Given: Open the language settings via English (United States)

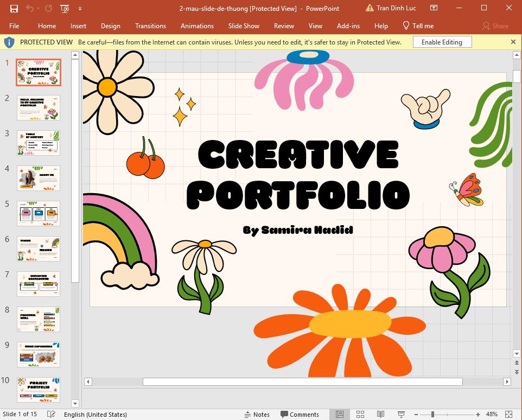Looking at the screenshot, I should (x=96, y=414).
